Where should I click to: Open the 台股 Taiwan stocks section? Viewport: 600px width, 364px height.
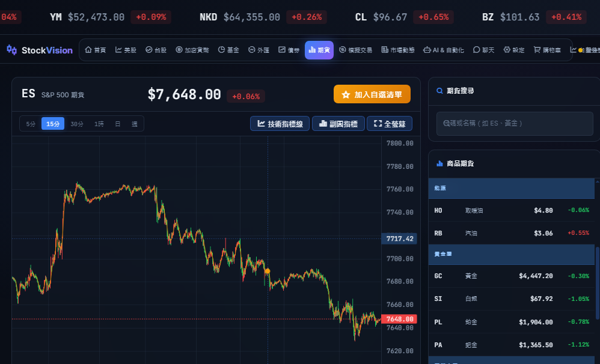(x=156, y=50)
